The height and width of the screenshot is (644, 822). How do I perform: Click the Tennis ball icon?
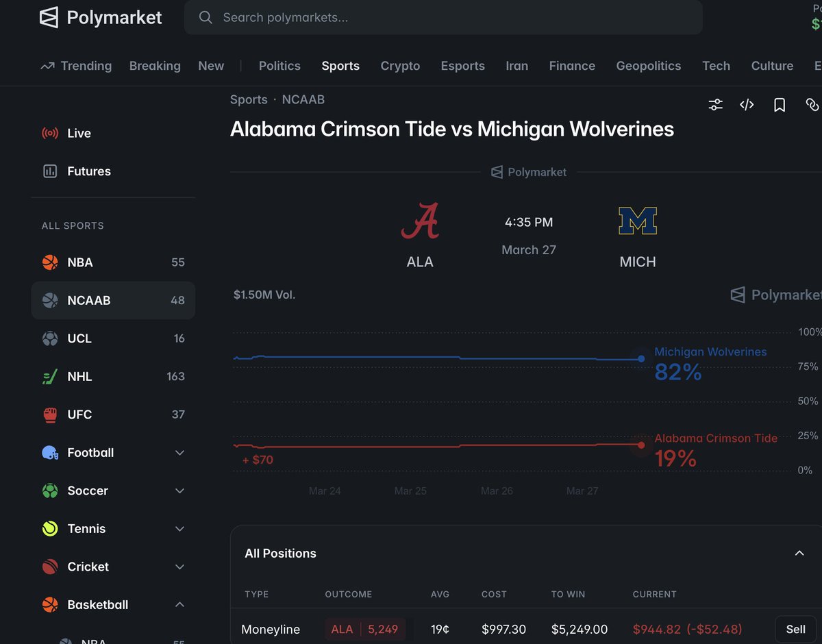(50, 529)
